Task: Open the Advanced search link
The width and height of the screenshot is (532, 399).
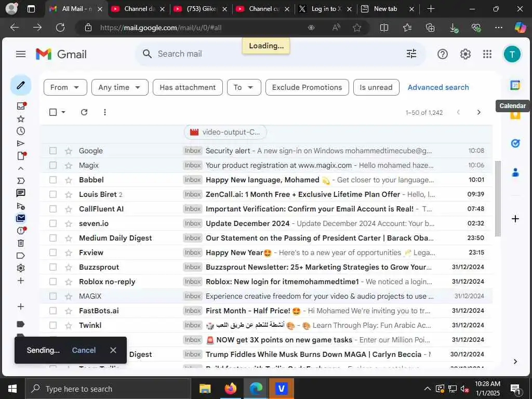Action: click(438, 87)
